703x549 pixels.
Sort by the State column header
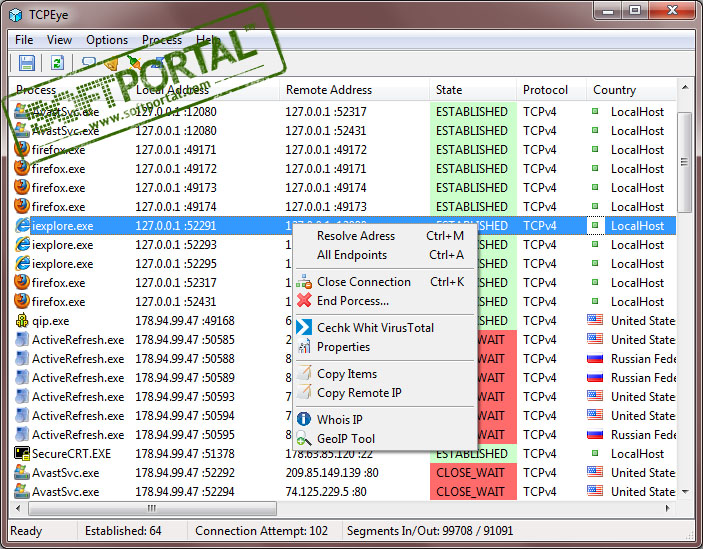tap(473, 90)
